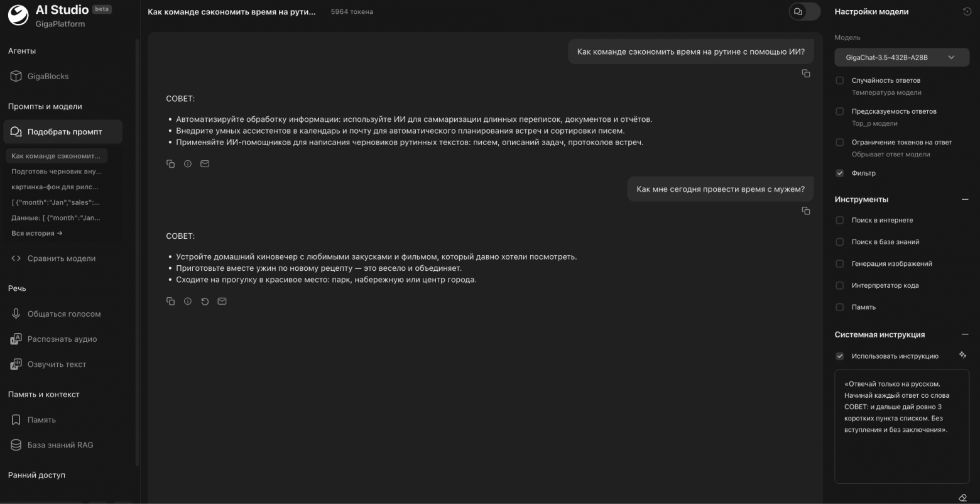The width and height of the screenshot is (980, 504).
Task: Click the bookmark icon beside sidebar Память
Action: pyautogui.click(x=16, y=420)
